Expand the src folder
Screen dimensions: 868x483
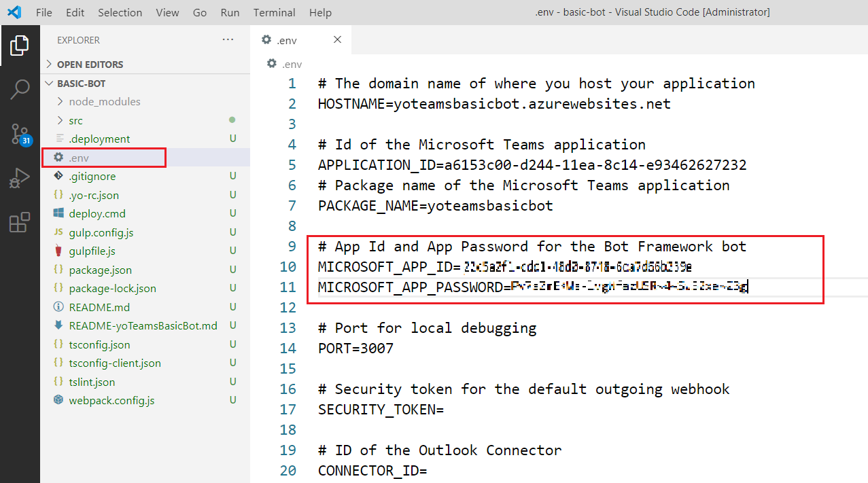point(75,120)
